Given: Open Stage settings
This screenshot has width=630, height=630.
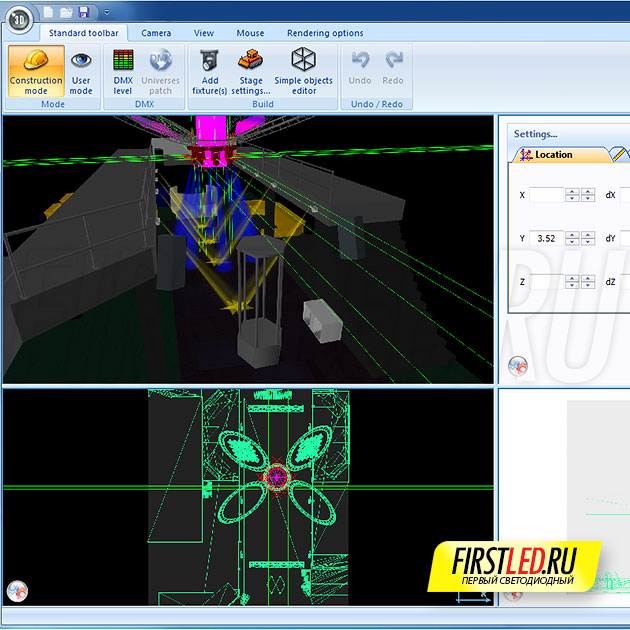Looking at the screenshot, I should tap(251, 70).
